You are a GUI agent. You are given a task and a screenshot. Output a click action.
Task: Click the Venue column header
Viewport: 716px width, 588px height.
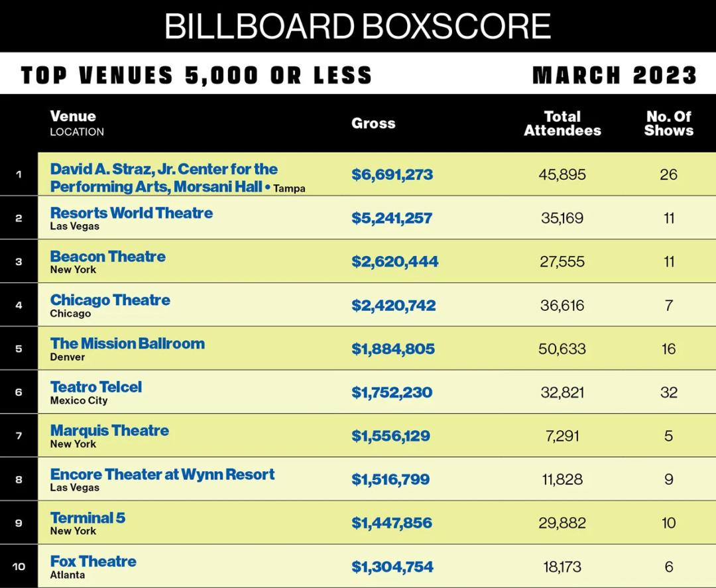73,116
